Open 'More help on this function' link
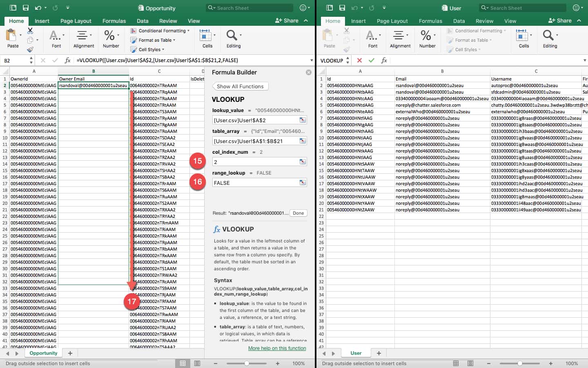 277,348
